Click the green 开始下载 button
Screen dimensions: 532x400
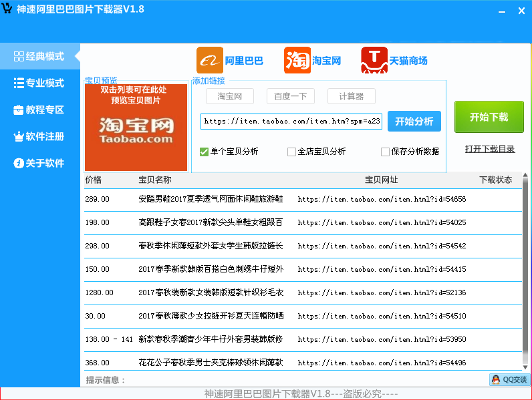tap(489, 117)
